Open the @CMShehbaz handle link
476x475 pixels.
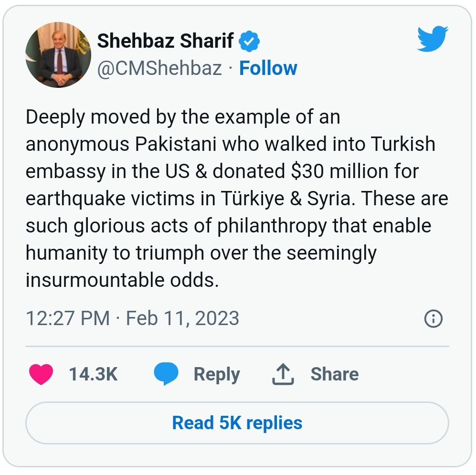pos(159,68)
